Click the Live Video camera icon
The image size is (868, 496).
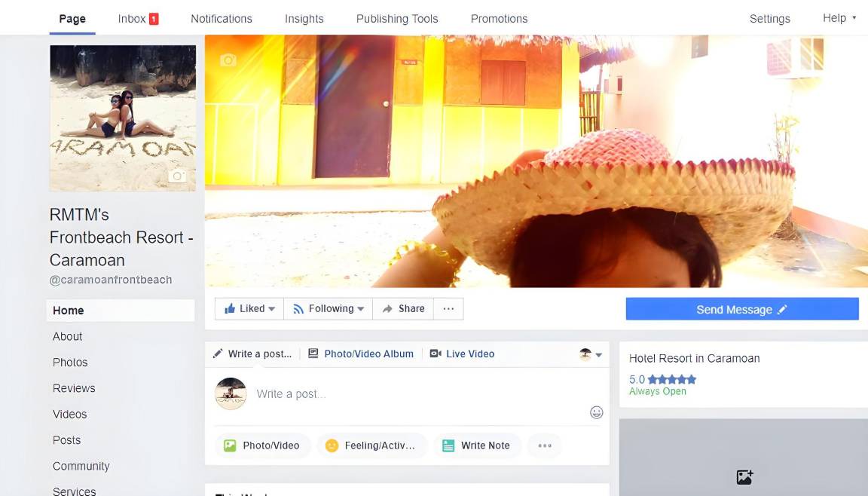pos(436,354)
